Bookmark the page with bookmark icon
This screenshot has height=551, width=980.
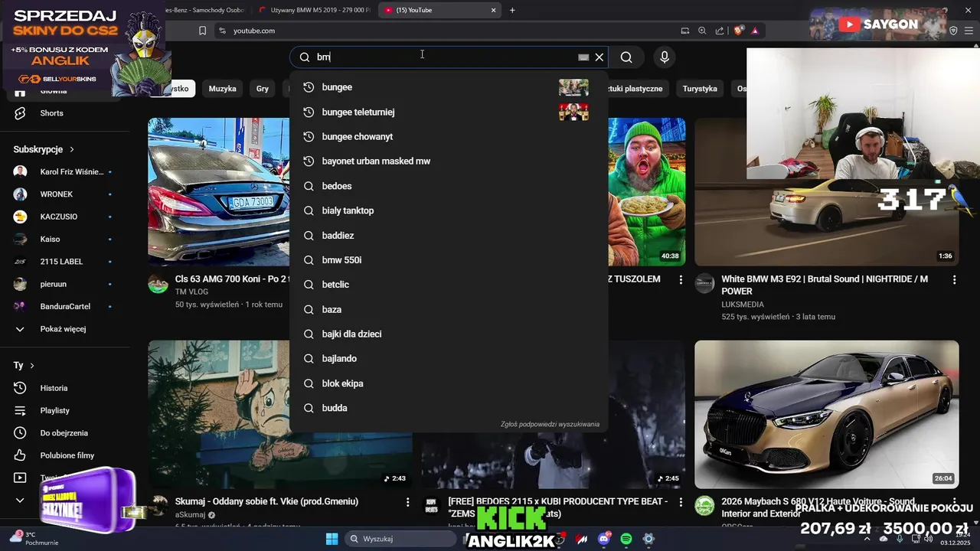click(202, 31)
